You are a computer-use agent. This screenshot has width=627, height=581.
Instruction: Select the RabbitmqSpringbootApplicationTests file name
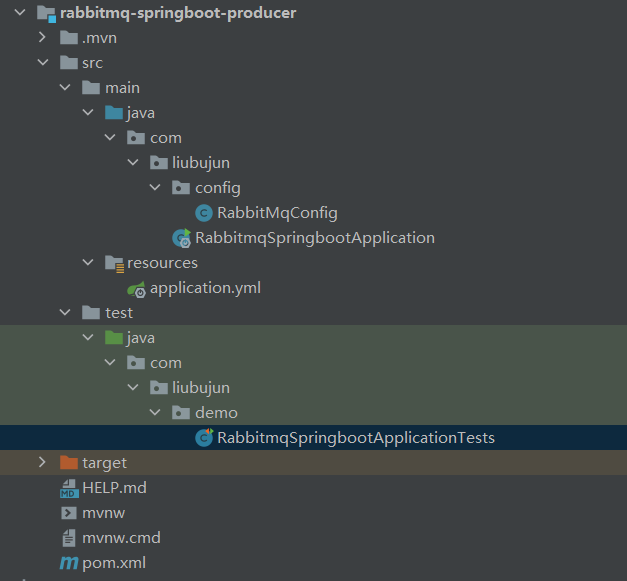[x=356, y=438]
